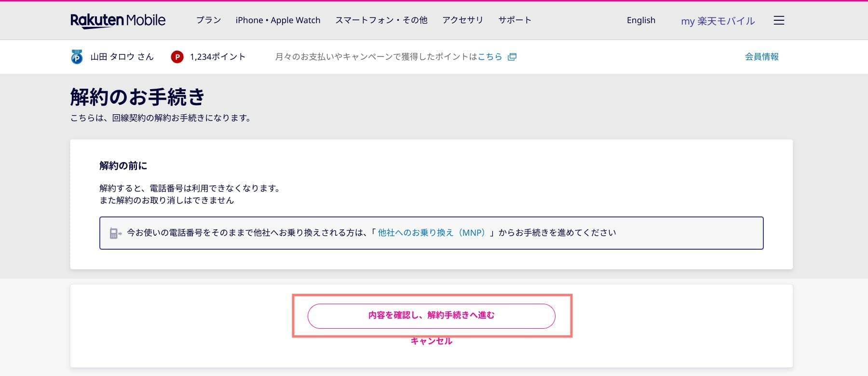This screenshot has width=868, height=376.
Task: Go to my 楽天モバイル page
Action: click(x=718, y=21)
